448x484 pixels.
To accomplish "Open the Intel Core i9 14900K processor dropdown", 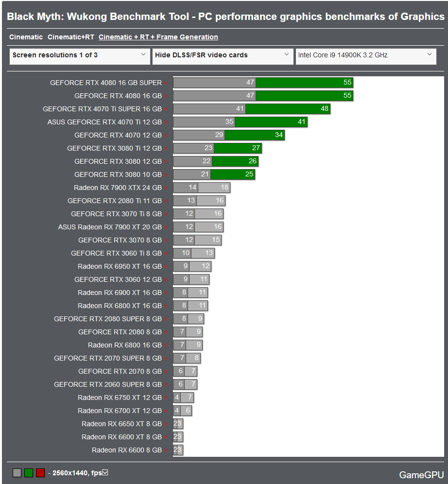I will pyautogui.click(x=366, y=56).
